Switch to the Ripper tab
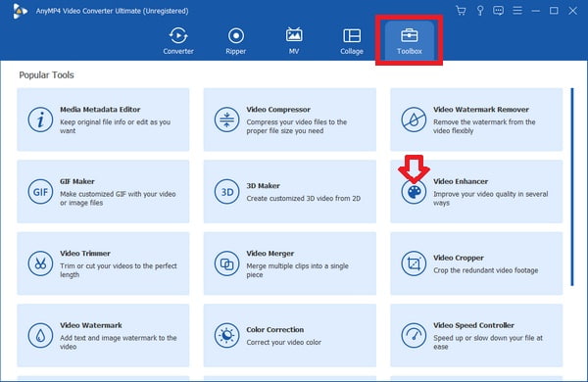Screen dimensions: 588x382 [x=236, y=41]
